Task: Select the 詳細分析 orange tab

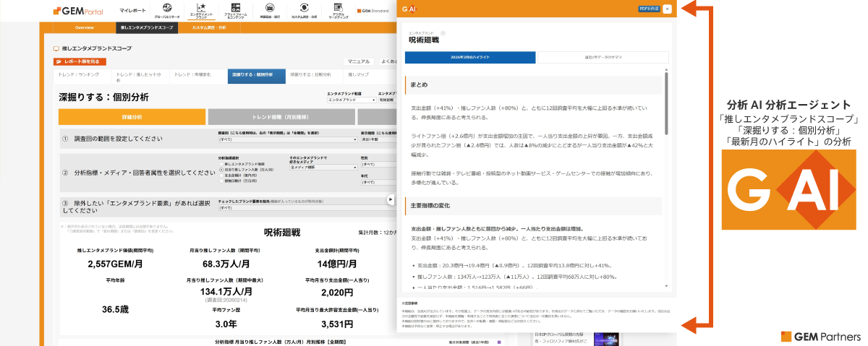Action: (x=132, y=117)
